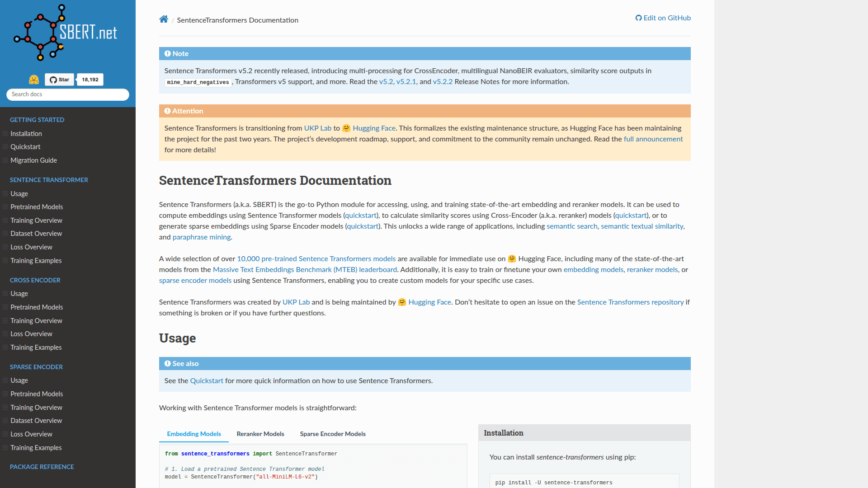Open the v5.2 release notes link
Screen dimensions: 868x488
tap(386, 82)
